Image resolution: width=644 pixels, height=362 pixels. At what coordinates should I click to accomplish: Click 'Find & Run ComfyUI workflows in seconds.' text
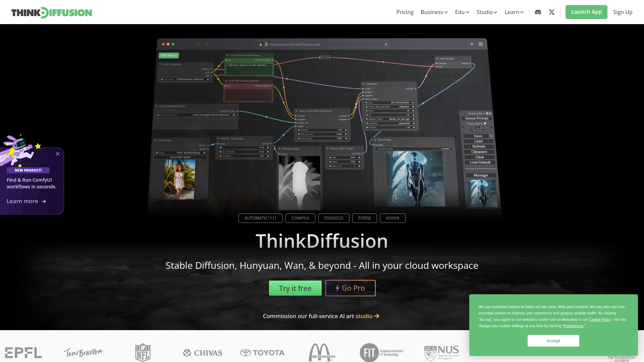coord(32,183)
